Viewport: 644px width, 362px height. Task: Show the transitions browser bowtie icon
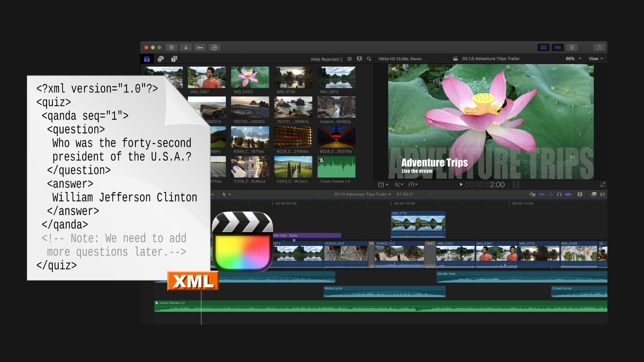(603, 194)
